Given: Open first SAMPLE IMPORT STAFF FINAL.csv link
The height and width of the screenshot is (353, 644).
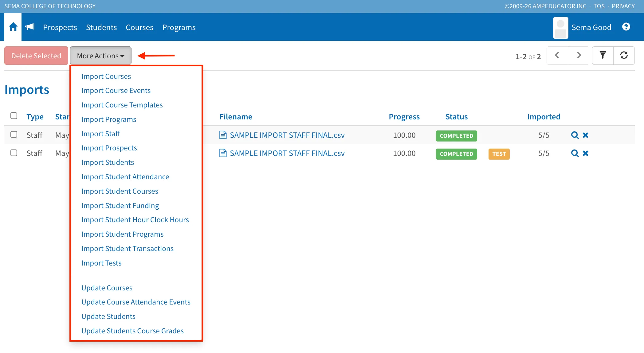Looking at the screenshot, I should (x=287, y=135).
